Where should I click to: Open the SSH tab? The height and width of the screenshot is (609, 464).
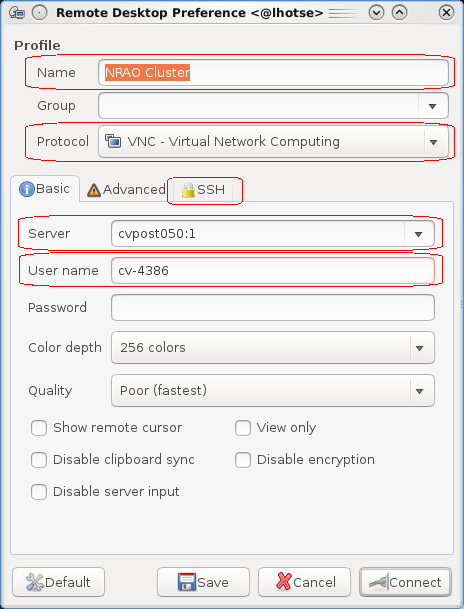click(x=203, y=190)
